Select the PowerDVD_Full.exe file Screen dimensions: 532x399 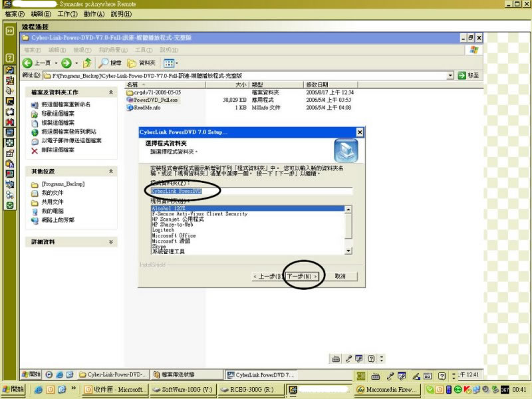[x=152, y=100]
